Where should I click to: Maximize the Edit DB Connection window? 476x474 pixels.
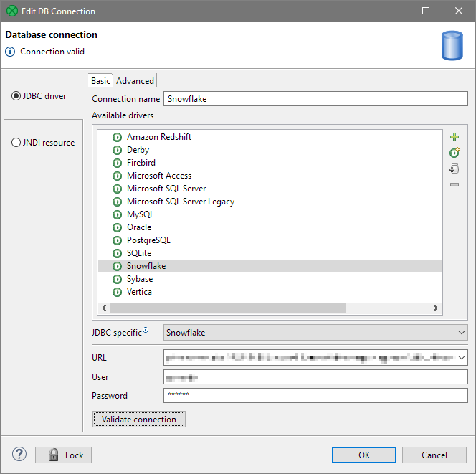[426, 11]
